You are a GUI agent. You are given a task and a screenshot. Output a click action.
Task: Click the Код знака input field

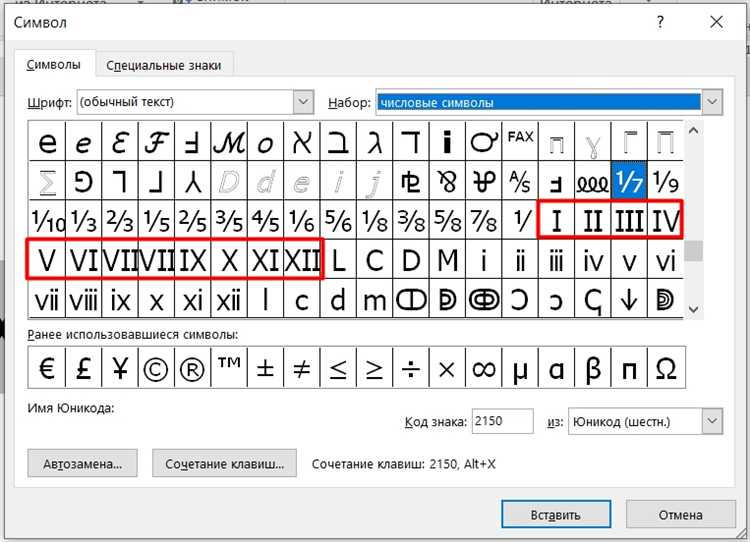(x=502, y=421)
